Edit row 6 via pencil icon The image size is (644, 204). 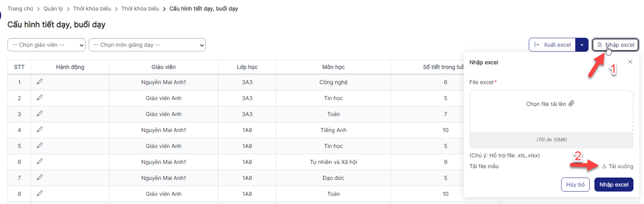39,161
